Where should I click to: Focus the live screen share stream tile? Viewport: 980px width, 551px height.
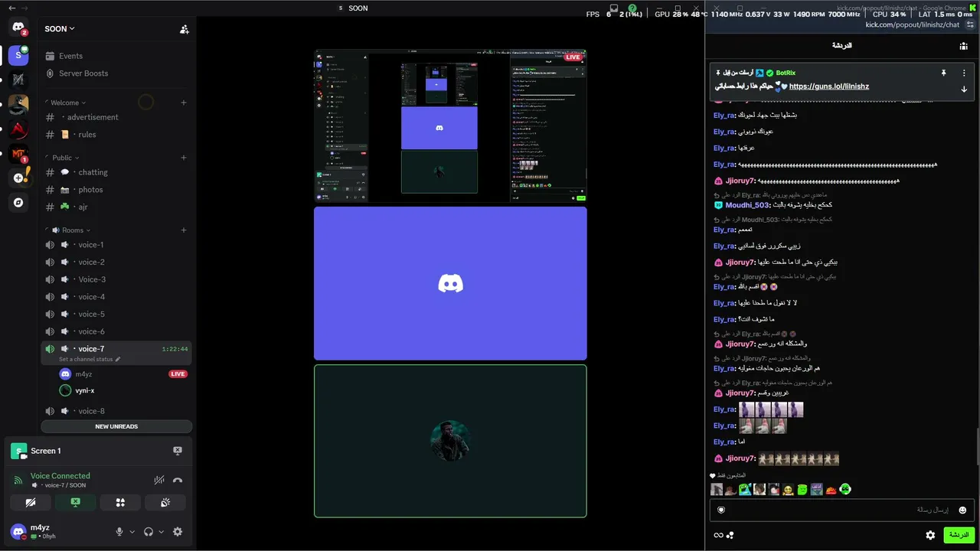450,126
